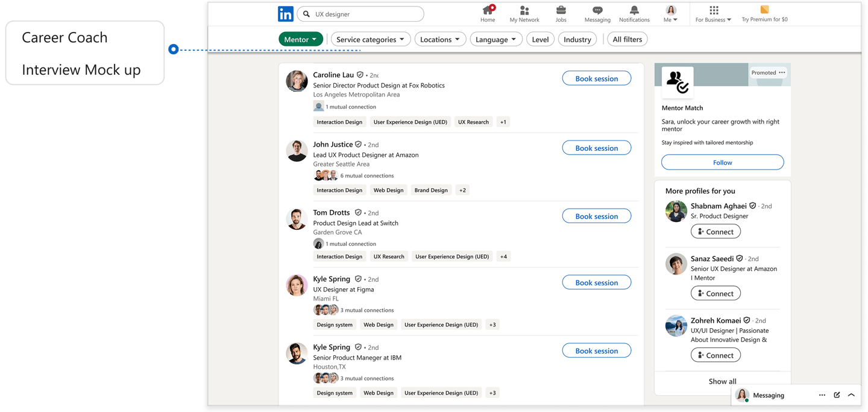Select the Industry filter pill
This screenshot has width=868, height=412.
[577, 39]
